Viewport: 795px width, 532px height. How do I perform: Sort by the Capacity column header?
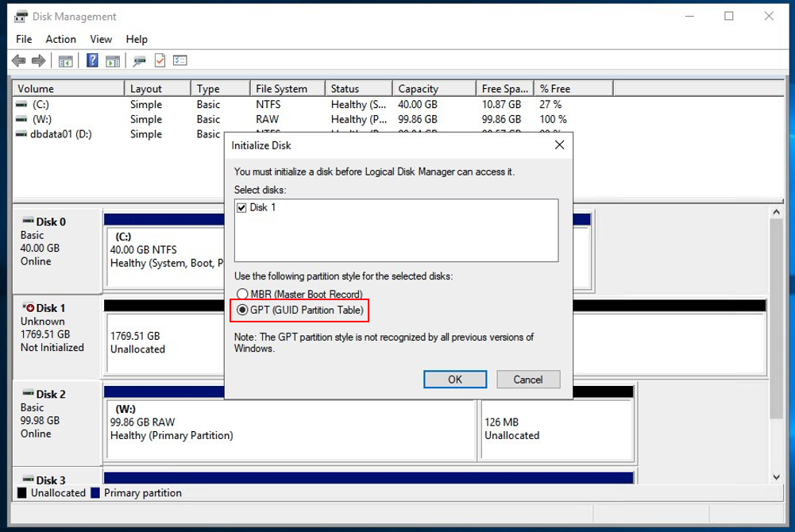click(x=434, y=89)
